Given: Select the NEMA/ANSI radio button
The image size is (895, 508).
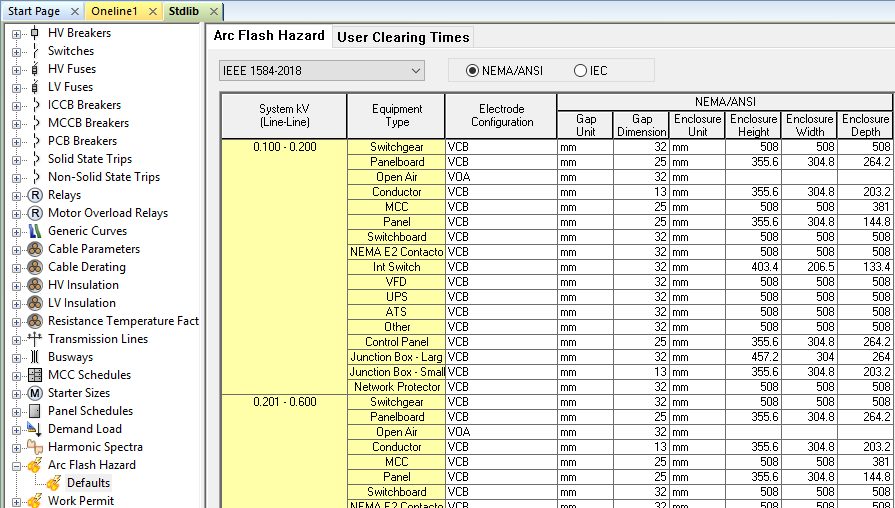Looking at the screenshot, I should (x=473, y=71).
